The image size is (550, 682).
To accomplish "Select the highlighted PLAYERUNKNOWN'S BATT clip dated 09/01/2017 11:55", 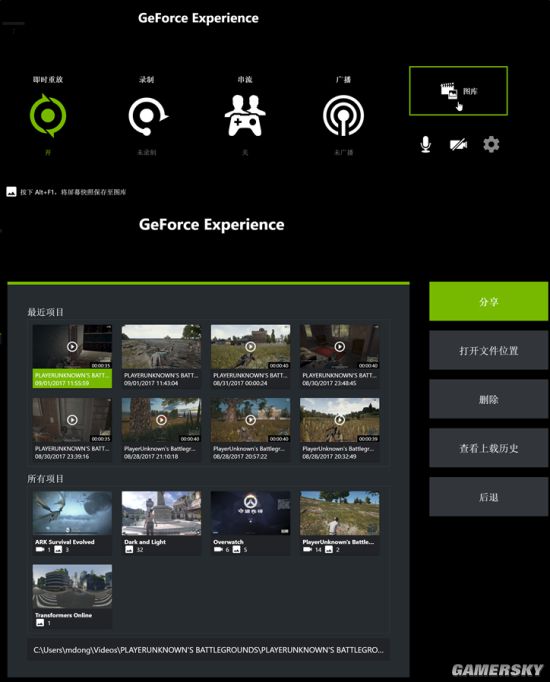I will (72, 356).
